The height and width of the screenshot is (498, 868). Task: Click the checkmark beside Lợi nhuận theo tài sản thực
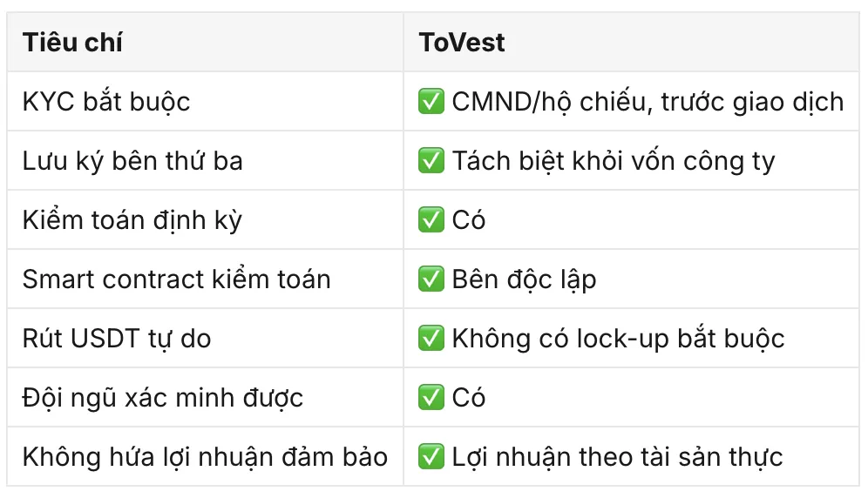click(431, 456)
